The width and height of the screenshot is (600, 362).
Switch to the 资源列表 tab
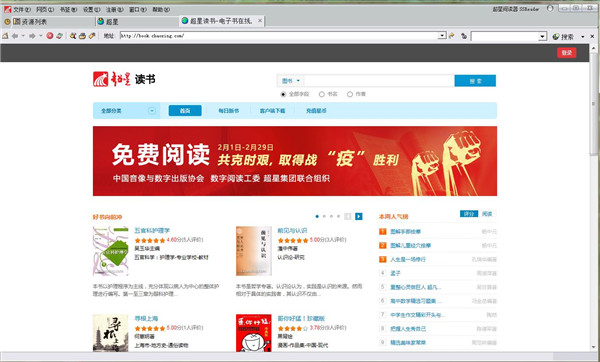(x=34, y=22)
